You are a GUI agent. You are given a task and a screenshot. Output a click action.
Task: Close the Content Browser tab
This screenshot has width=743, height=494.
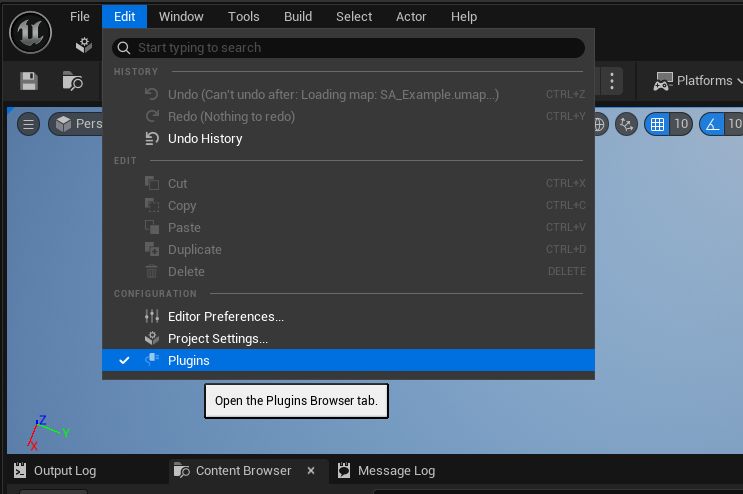click(311, 470)
